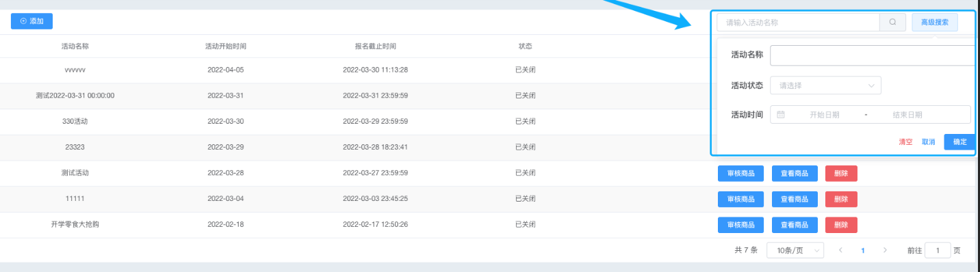Select page number 1 in pagination

click(x=863, y=250)
